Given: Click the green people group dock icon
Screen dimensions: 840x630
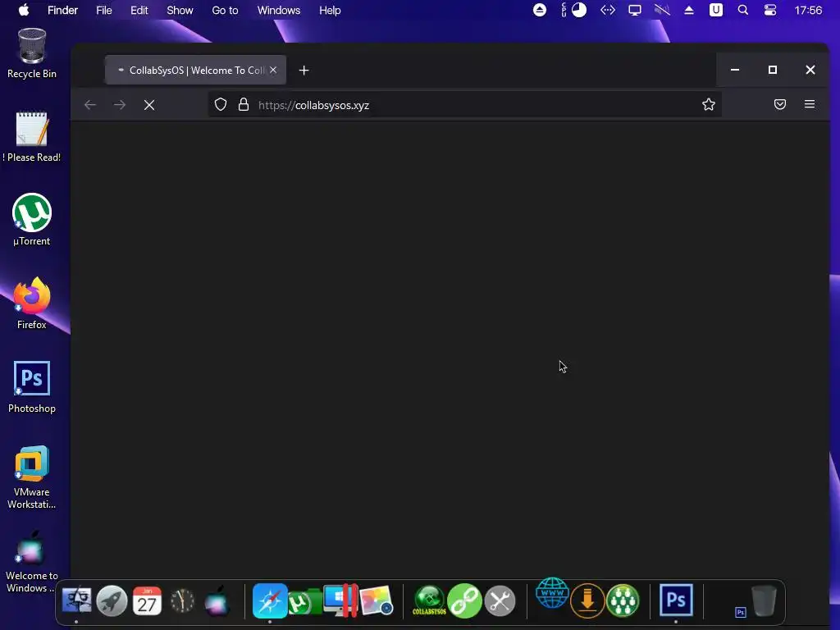Looking at the screenshot, I should coord(623,600).
